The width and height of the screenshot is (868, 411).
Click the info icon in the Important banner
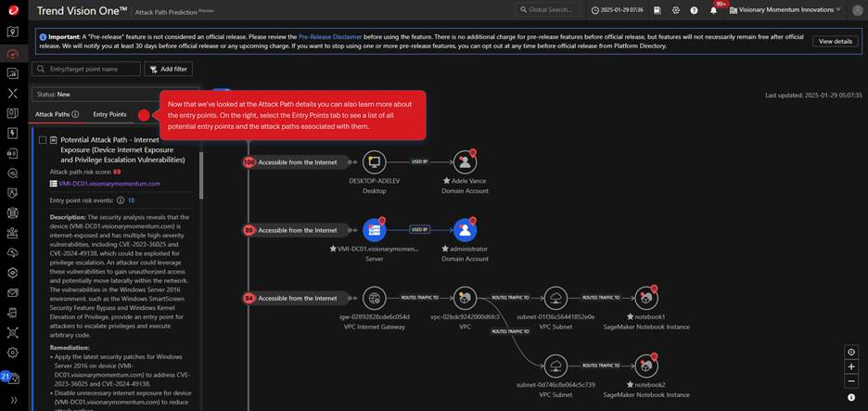43,36
